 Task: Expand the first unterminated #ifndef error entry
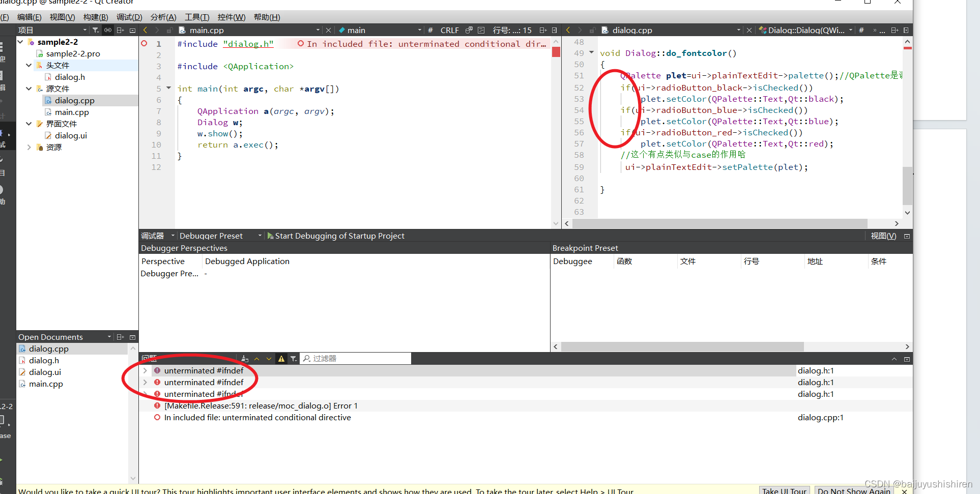coord(146,370)
